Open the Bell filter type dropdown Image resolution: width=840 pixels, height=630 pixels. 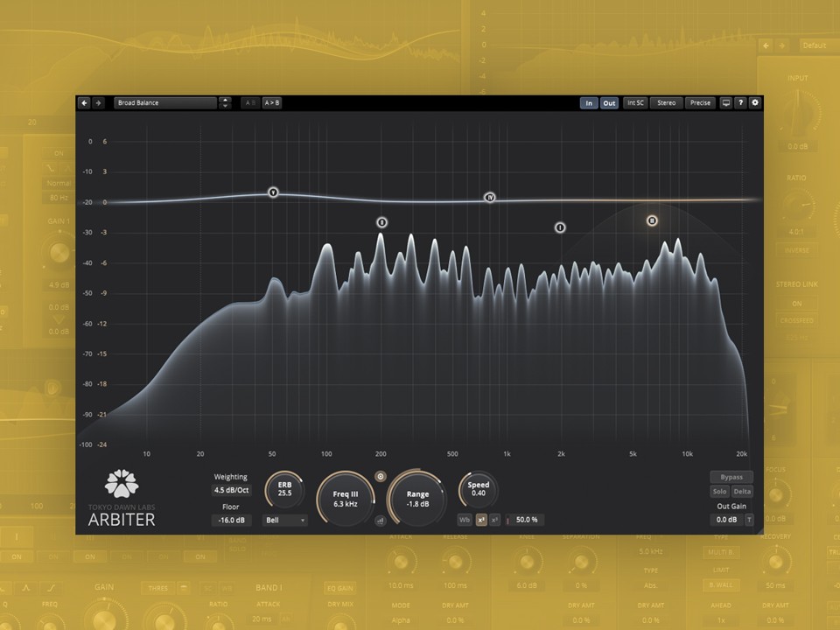[285, 520]
